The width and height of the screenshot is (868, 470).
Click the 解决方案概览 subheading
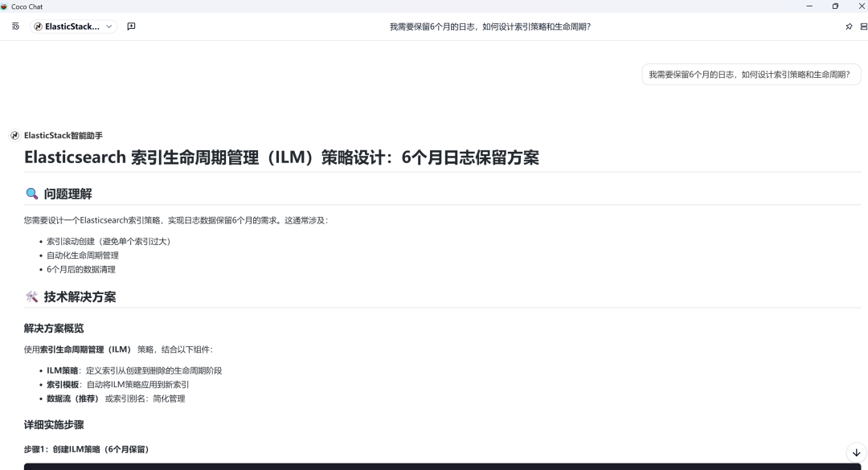[x=55, y=328]
